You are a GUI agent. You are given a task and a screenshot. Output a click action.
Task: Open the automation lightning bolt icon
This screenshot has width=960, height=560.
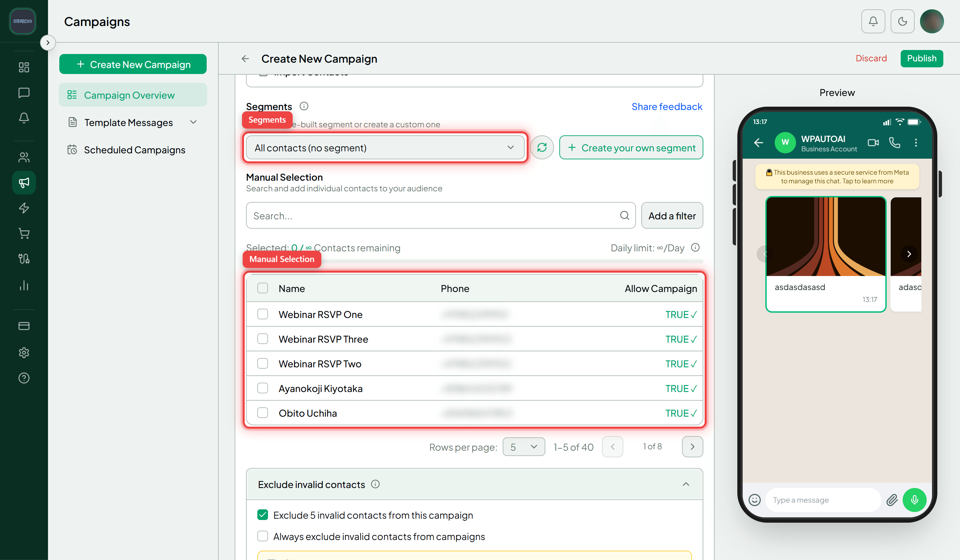point(24,208)
